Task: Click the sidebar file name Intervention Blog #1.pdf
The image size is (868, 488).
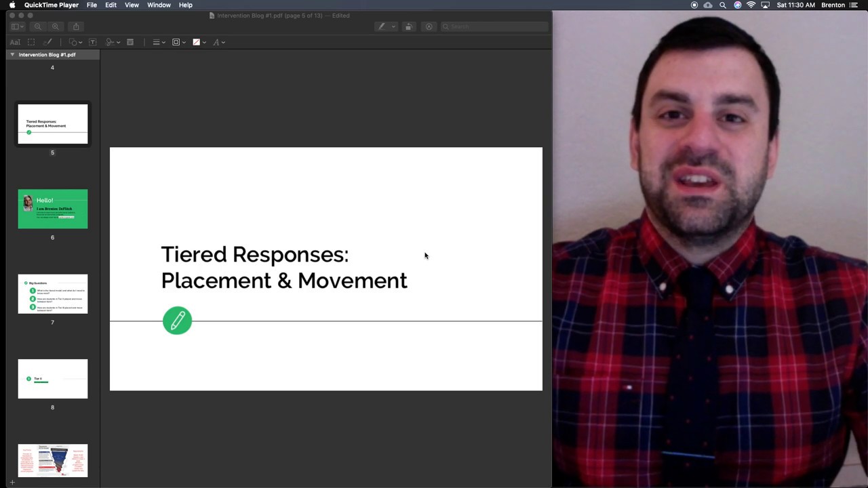Action: pyautogui.click(x=47, y=54)
